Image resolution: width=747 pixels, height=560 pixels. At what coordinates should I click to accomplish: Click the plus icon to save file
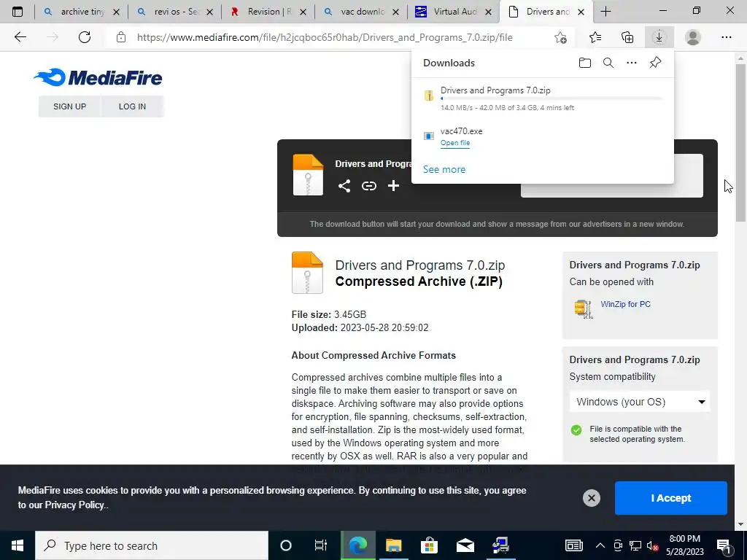coord(393,186)
